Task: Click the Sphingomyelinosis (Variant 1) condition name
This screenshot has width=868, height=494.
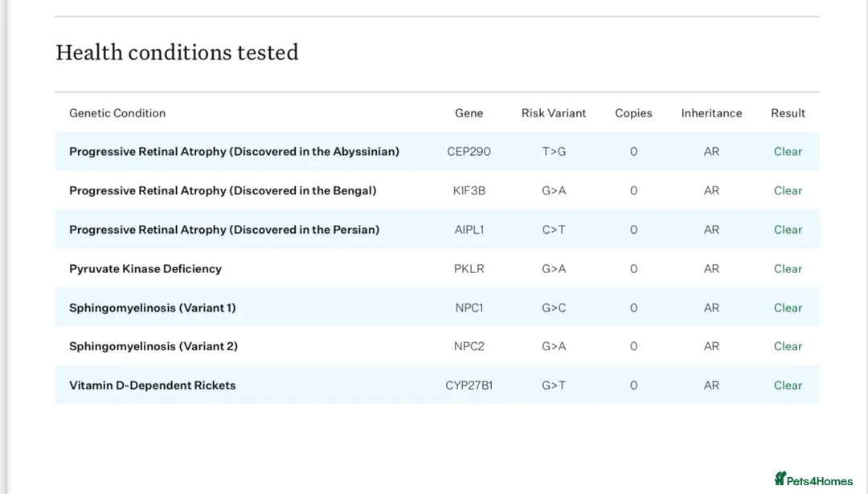Action: [x=153, y=308]
